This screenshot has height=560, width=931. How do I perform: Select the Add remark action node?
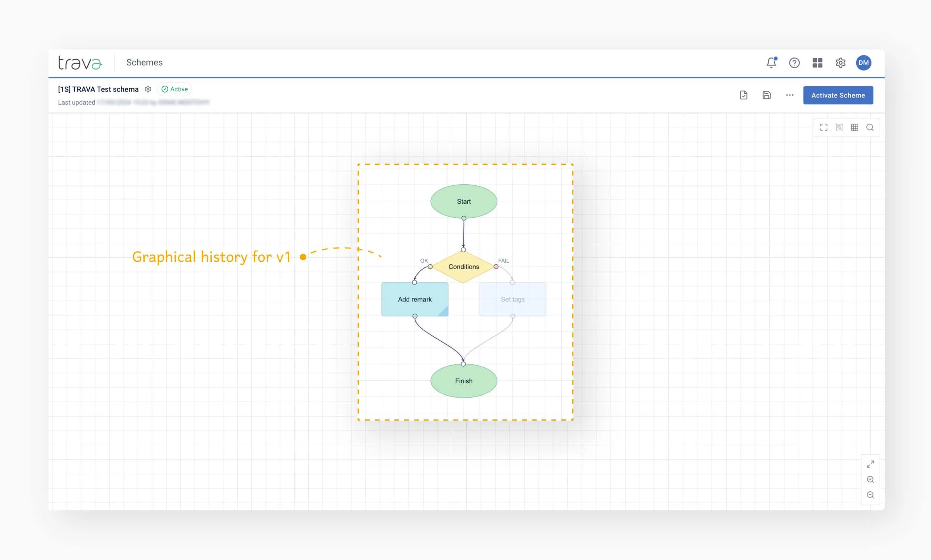point(415,299)
